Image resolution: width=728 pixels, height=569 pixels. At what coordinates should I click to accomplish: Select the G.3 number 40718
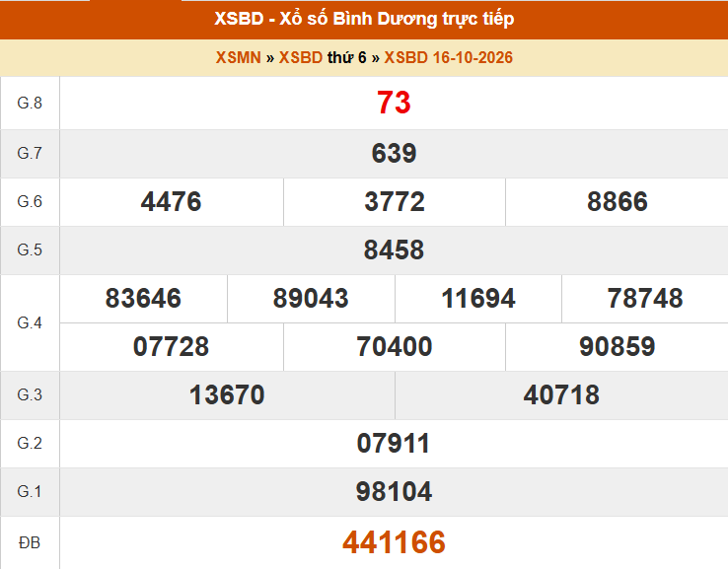click(561, 395)
